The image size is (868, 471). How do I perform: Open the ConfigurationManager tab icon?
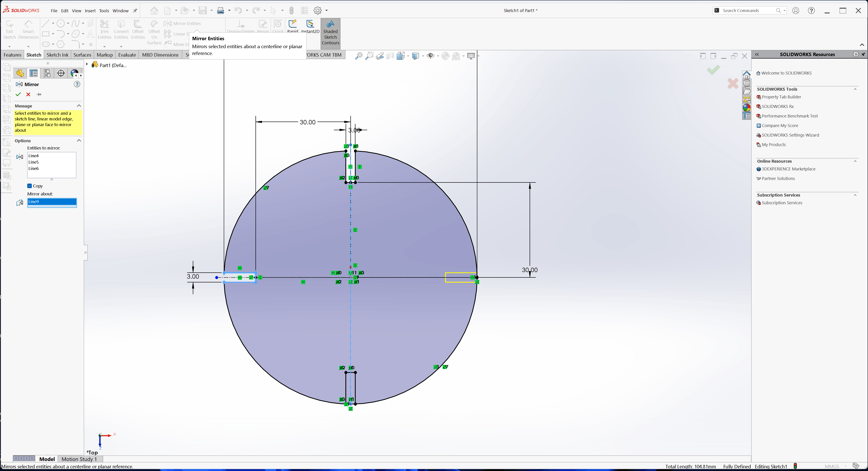[47, 73]
